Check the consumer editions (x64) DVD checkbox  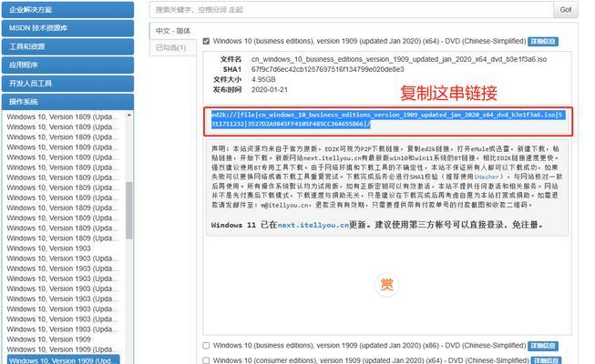(206, 360)
